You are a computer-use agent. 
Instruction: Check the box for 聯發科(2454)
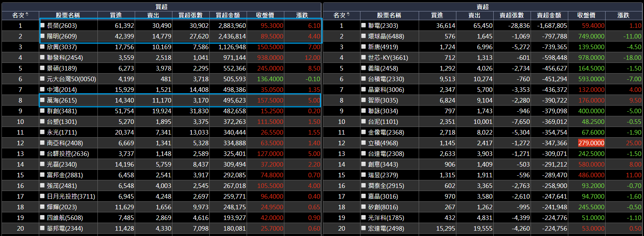(43, 57)
